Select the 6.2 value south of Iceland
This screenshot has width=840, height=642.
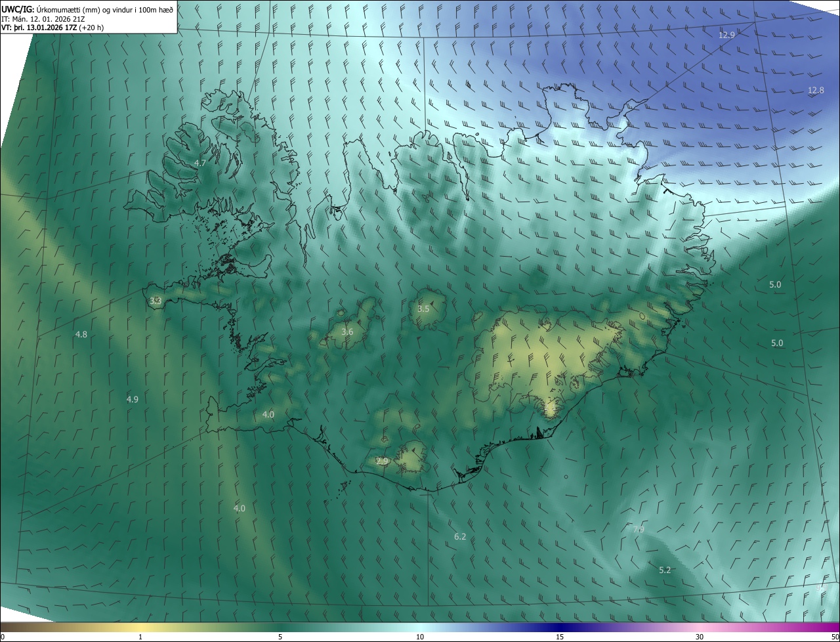460,536
